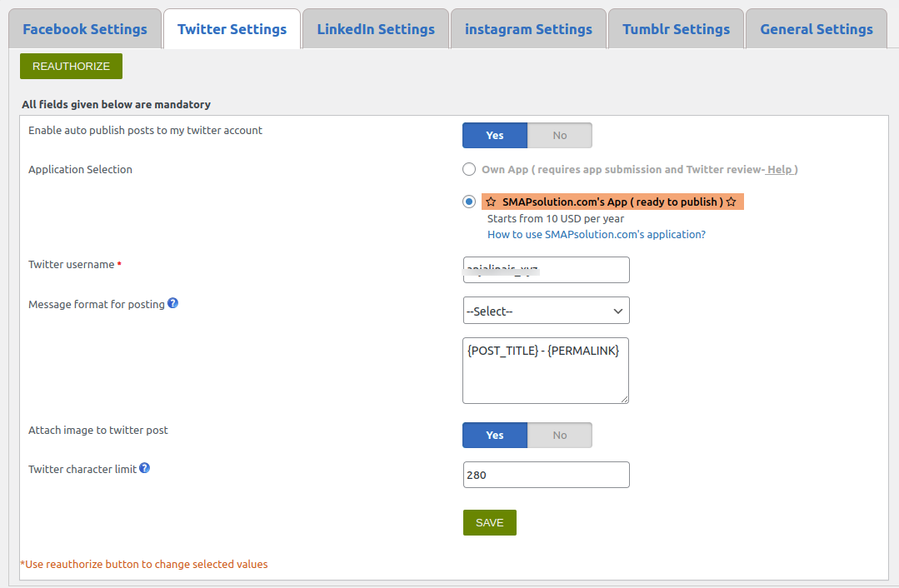Click inside the message format textarea
The height and width of the screenshot is (588, 899).
[x=546, y=371]
